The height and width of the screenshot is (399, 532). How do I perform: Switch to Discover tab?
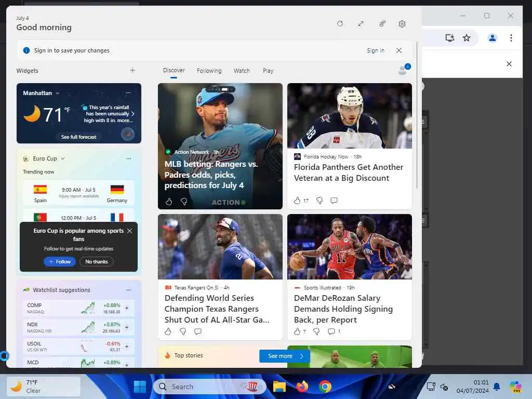click(174, 70)
